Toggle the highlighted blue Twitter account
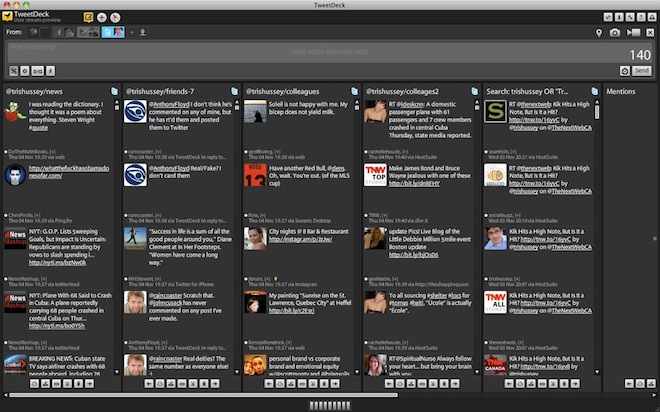 113,32
